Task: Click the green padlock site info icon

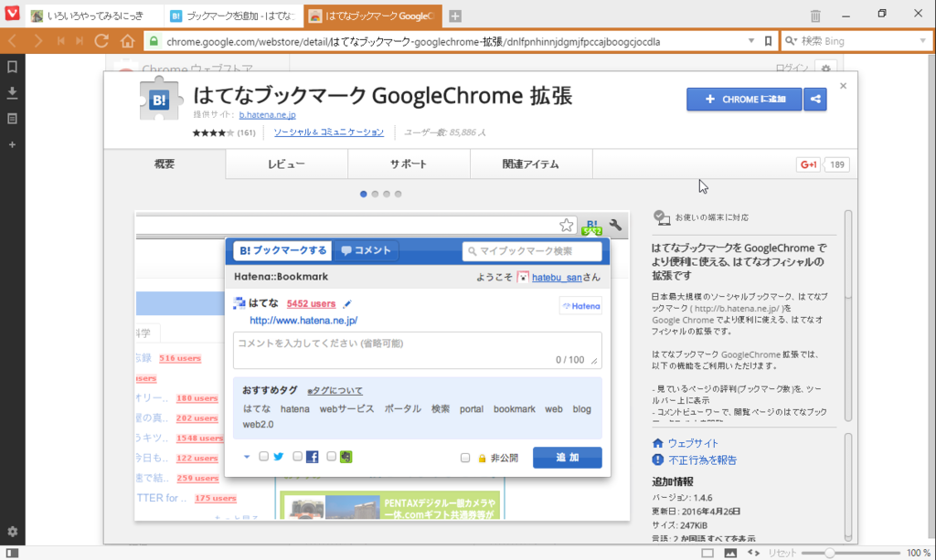Action: [154, 41]
